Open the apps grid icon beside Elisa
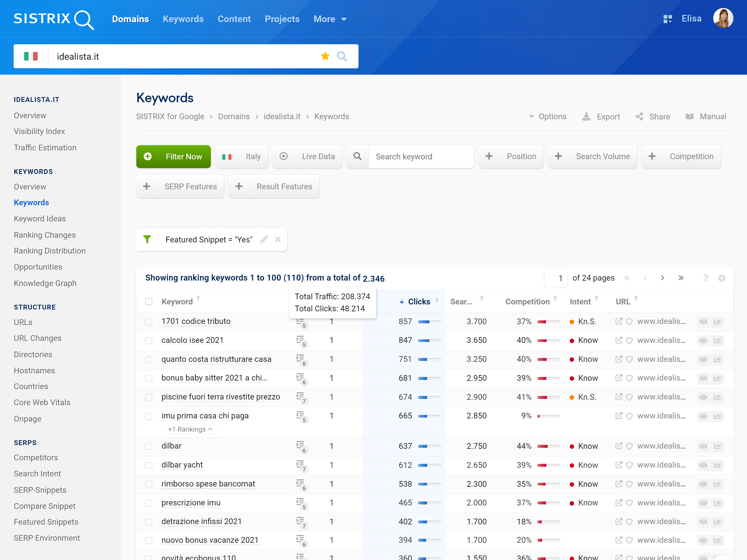The width and height of the screenshot is (747, 560). [x=667, y=19]
